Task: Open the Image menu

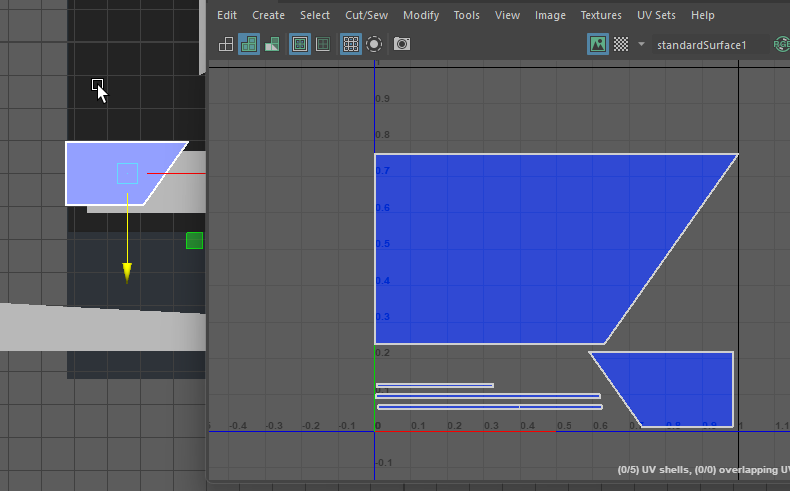Action: pos(550,15)
